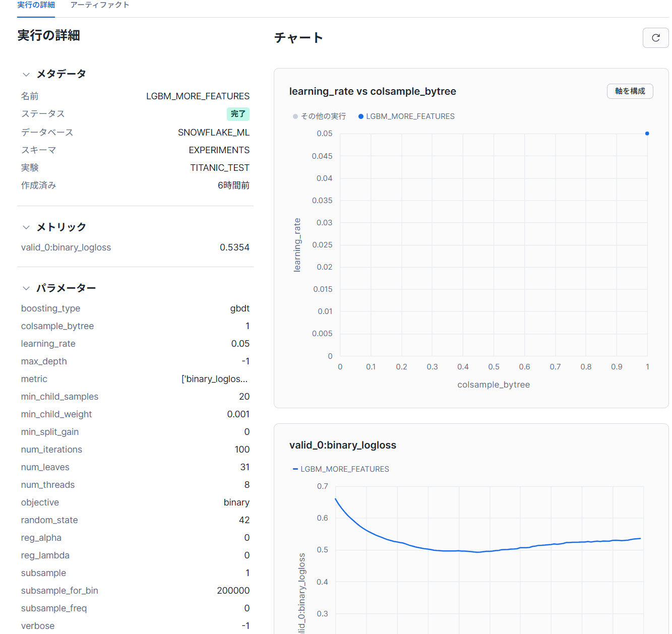Click blue dot of LGBM_MORE_FEATURES scatter legend
Screen dimensions: 672x634
[361, 116]
